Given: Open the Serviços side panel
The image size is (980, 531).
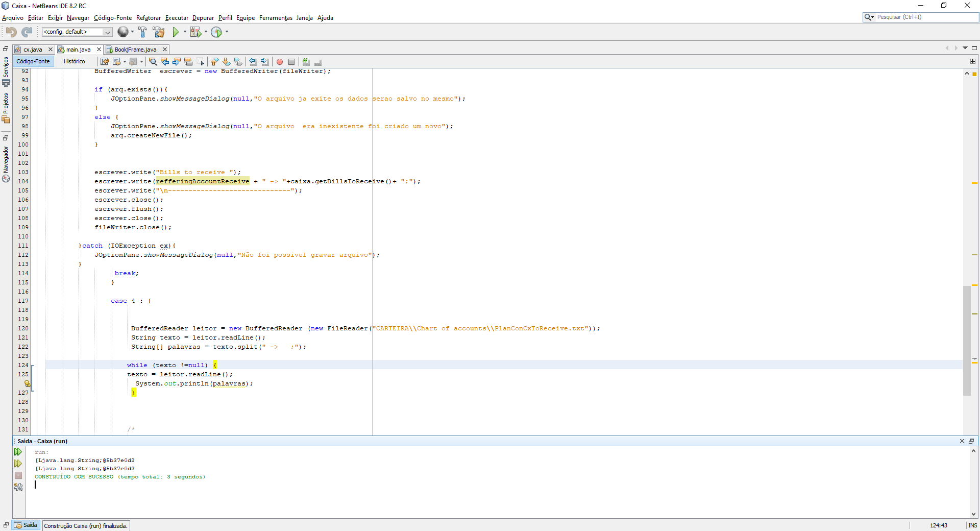Looking at the screenshot, I should (x=6, y=71).
